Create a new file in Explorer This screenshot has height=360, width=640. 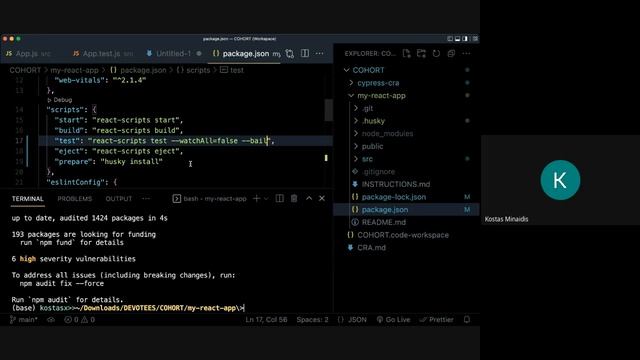(x=407, y=53)
